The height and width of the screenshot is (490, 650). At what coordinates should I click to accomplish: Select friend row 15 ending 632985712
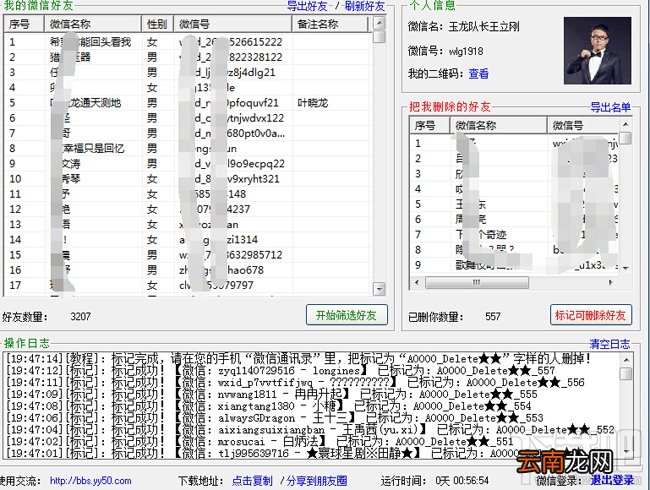(x=187, y=255)
